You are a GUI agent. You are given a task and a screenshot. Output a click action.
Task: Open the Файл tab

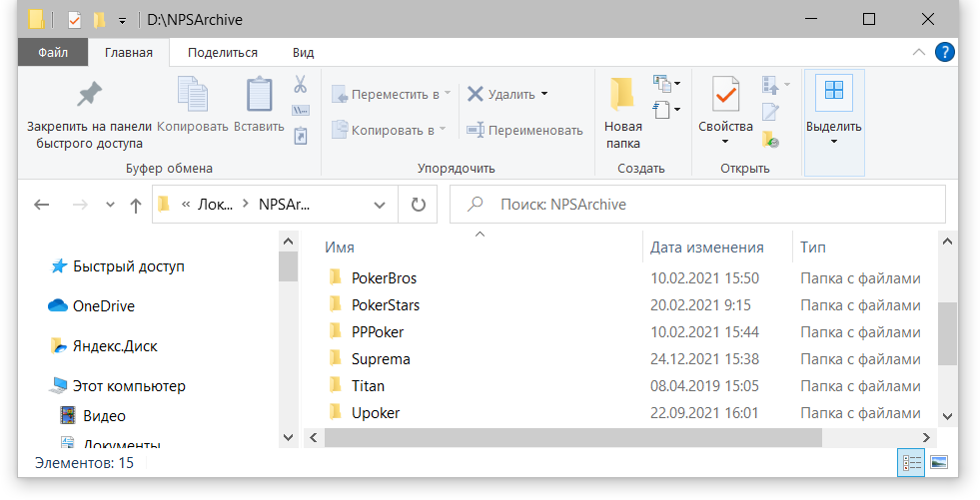coord(53,53)
